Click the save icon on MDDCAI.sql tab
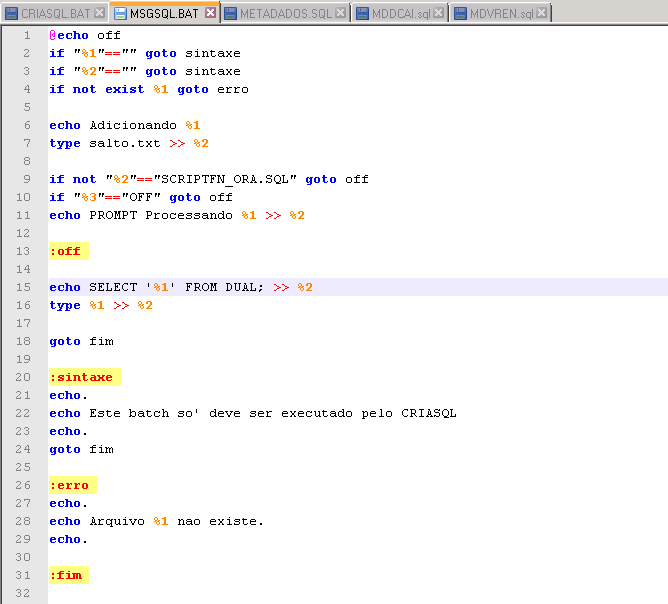 click(x=362, y=14)
